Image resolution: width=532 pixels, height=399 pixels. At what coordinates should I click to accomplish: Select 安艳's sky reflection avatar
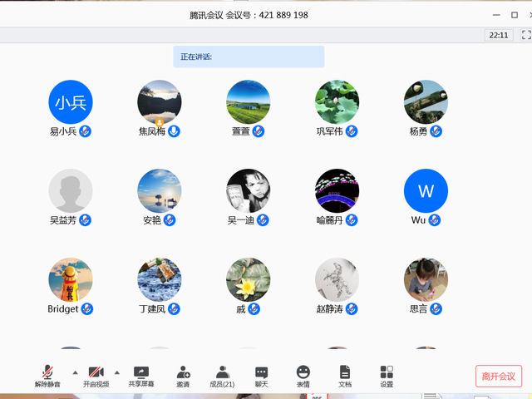[x=160, y=190]
